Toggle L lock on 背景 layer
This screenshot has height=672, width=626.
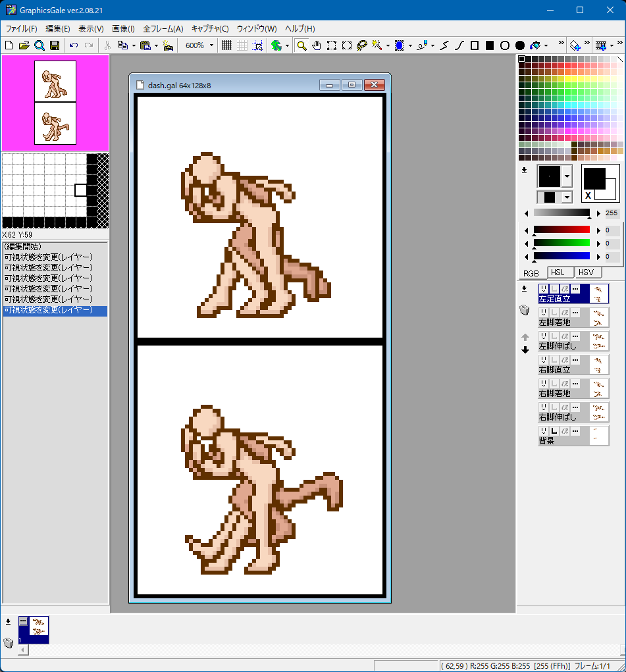click(x=554, y=430)
